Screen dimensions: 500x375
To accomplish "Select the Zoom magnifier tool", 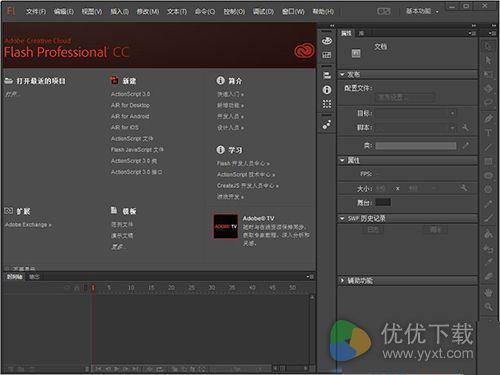I will tap(488, 307).
